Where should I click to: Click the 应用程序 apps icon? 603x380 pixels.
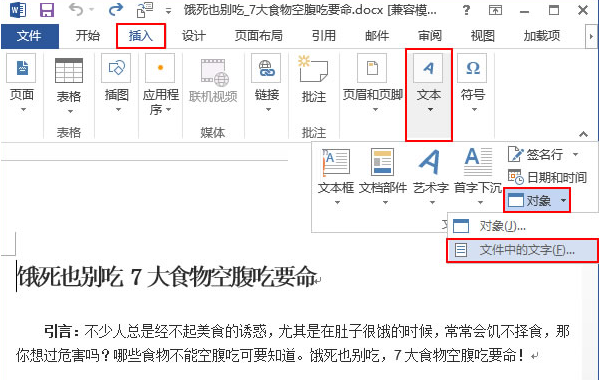point(160,68)
